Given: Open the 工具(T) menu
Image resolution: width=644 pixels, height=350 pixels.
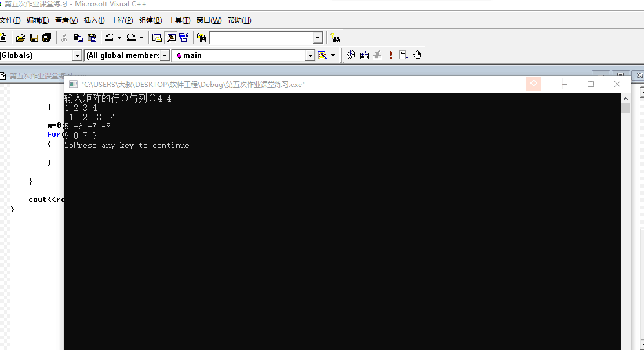Looking at the screenshot, I should point(179,20).
